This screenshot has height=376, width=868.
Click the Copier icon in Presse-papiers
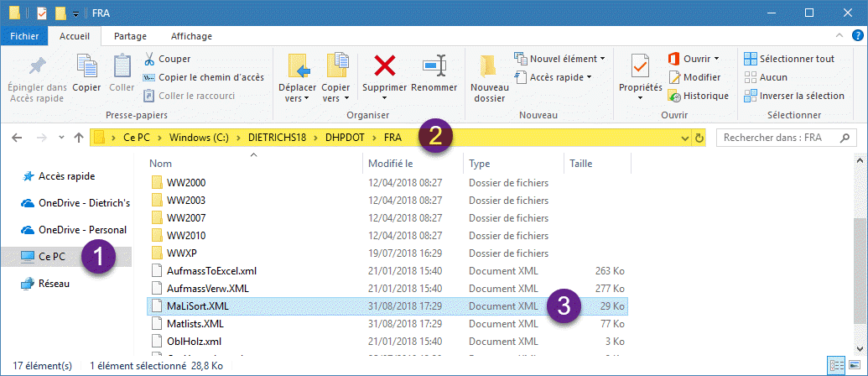(86, 67)
